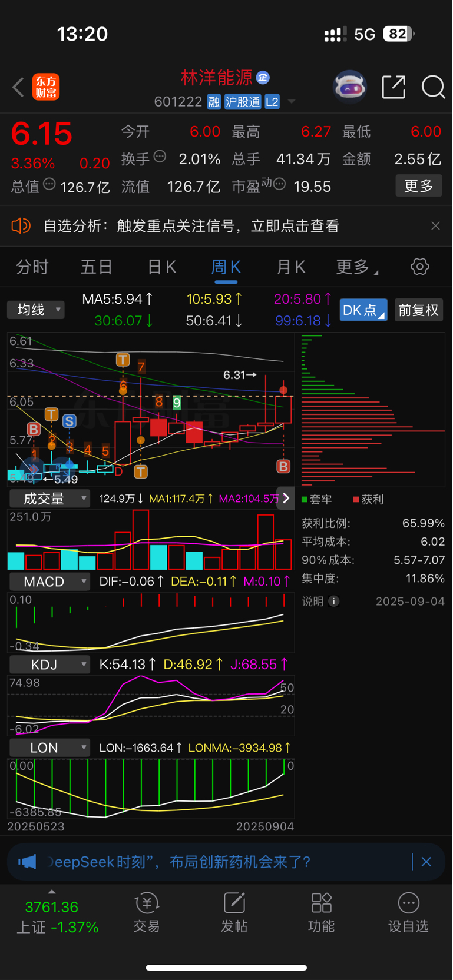Image resolution: width=453 pixels, height=980 pixels.
Task: Tap the L2 level badge
Action: [x=272, y=102]
